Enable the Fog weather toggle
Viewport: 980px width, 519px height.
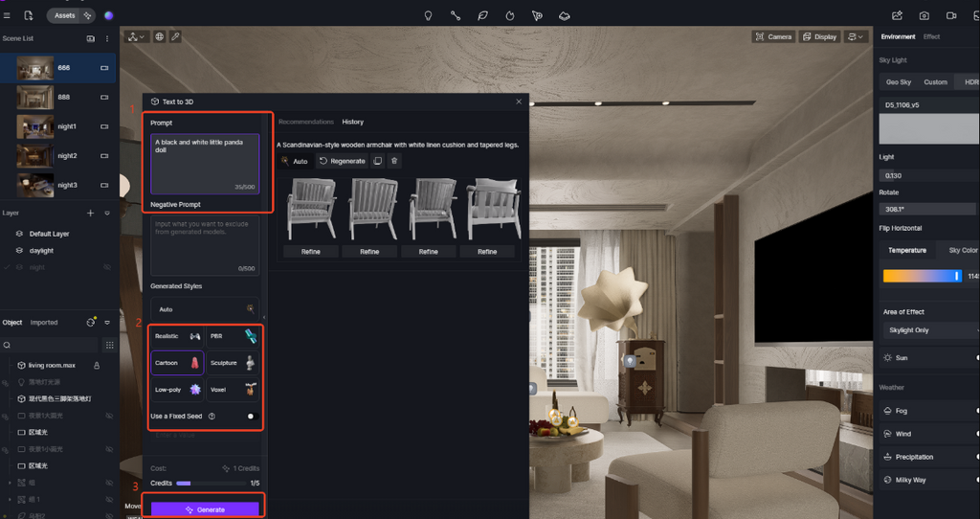click(x=975, y=411)
